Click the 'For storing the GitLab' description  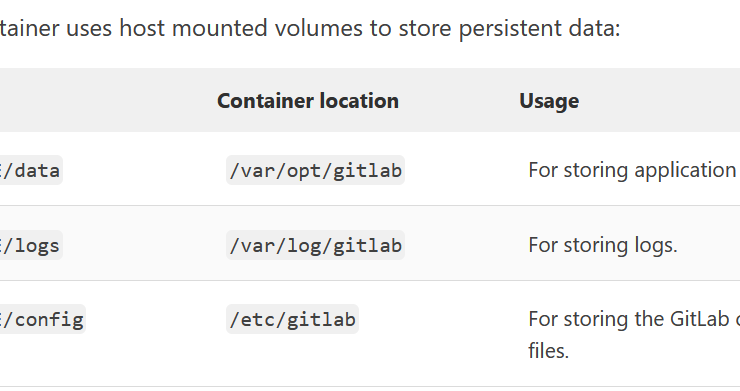click(x=629, y=319)
